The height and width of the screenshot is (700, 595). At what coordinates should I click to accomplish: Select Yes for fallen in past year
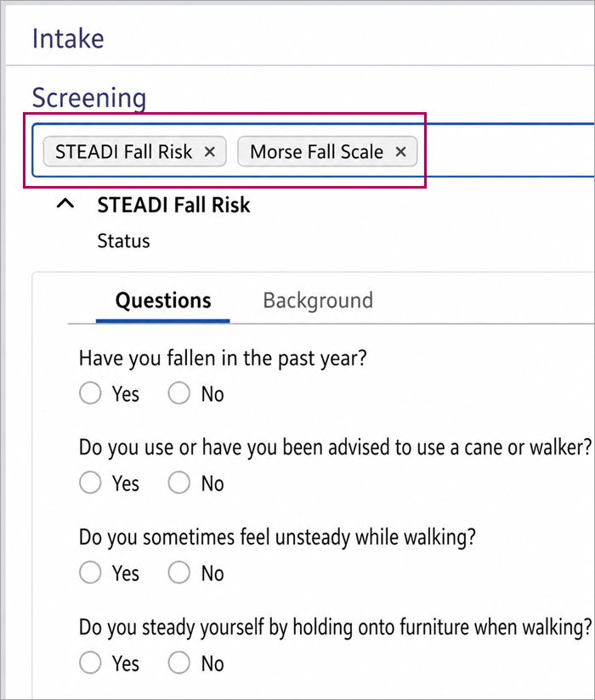90,392
